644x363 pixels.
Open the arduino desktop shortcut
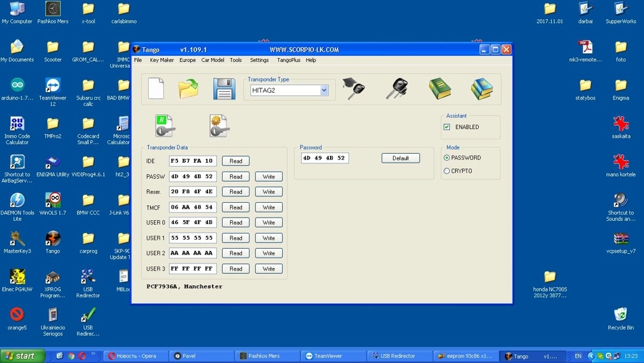17,89
